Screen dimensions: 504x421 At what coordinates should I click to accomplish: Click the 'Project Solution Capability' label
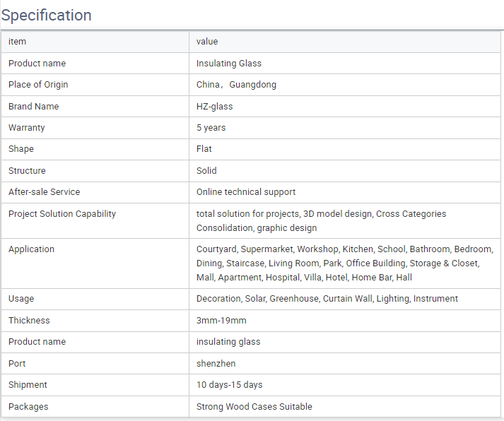62,213
